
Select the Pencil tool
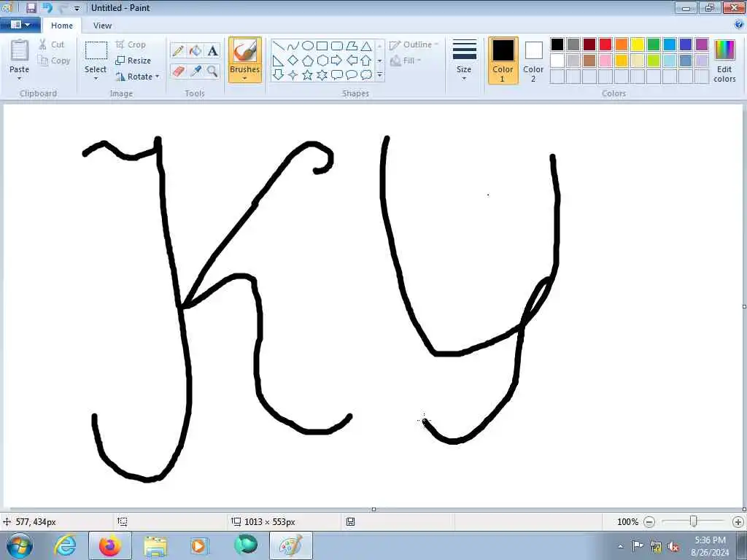[x=178, y=50]
